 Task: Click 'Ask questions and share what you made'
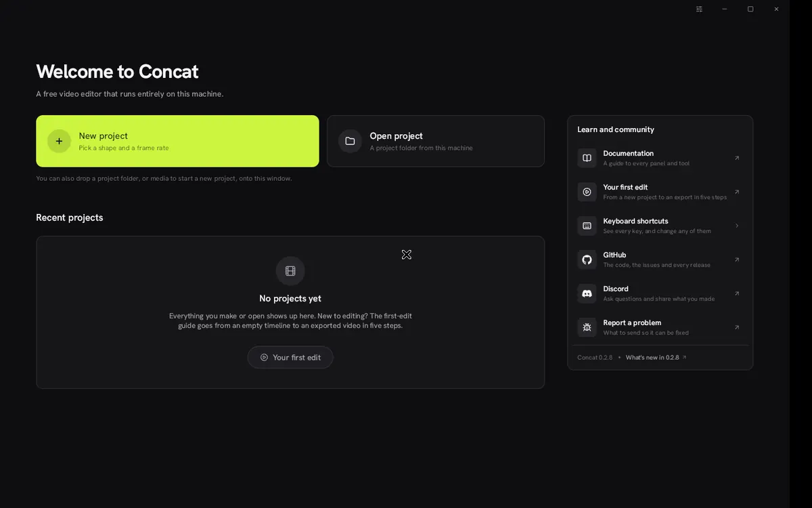(x=659, y=299)
